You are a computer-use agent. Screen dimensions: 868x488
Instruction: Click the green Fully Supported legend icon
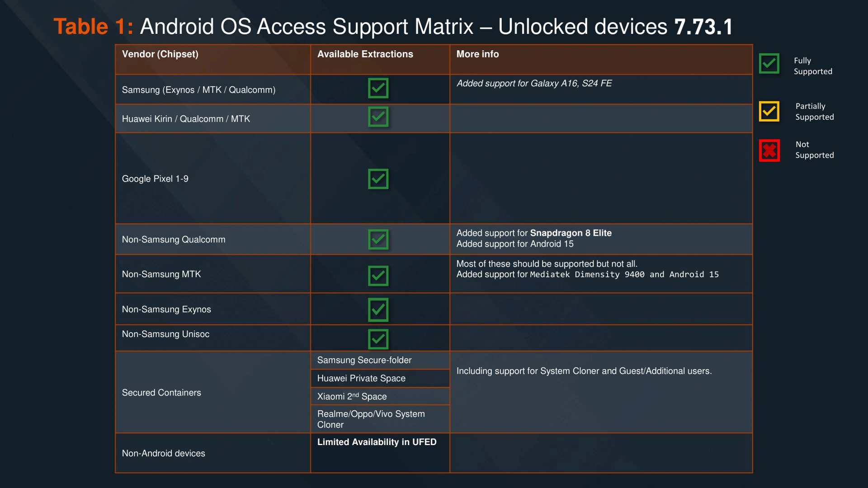click(769, 64)
